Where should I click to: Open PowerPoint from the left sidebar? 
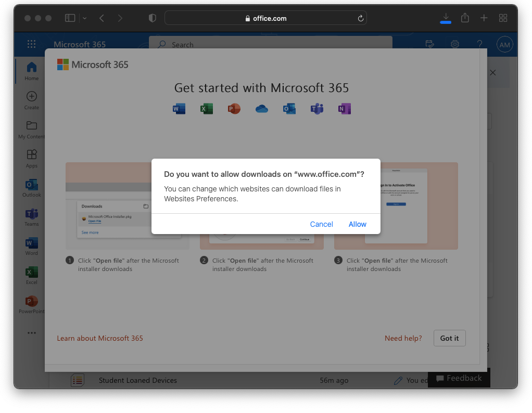click(x=31, y=302)
